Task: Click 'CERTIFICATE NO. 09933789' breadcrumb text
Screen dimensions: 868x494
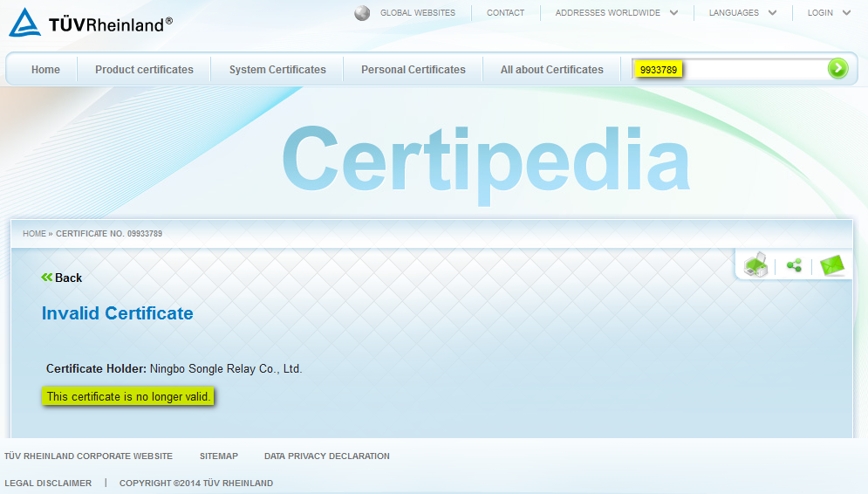Action: tap(109, 234)
